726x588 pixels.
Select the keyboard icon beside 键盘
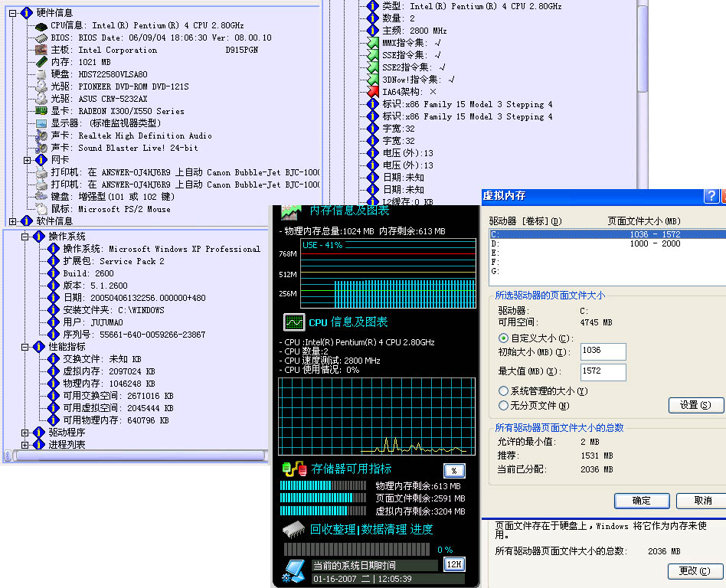click(x=41, y=197)
